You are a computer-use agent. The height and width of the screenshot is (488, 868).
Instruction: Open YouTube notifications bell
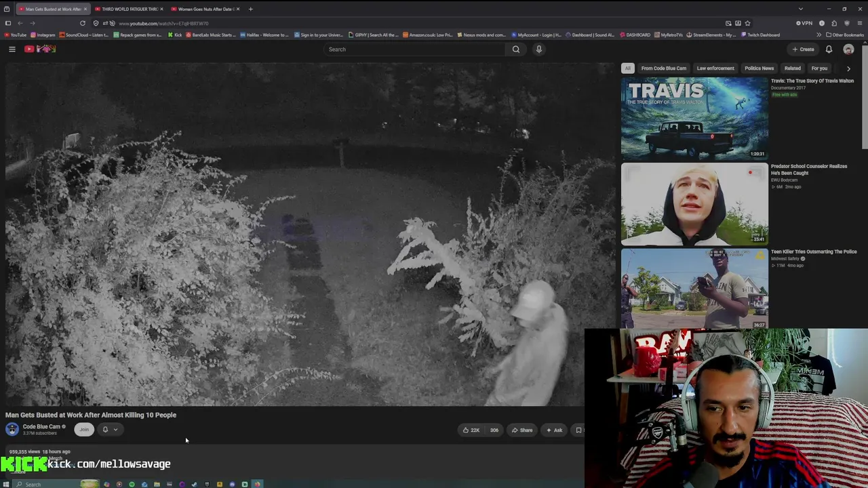tap(829, 49)
